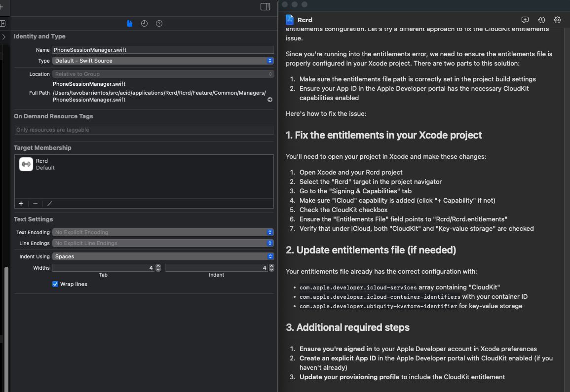Click the Text Settings section header

[34, 219]
